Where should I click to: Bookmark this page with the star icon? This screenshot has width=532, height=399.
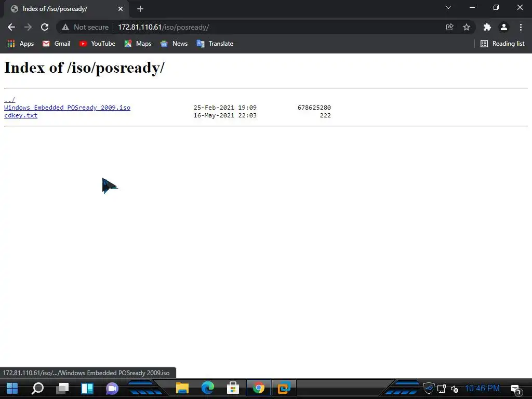point(467,27)
